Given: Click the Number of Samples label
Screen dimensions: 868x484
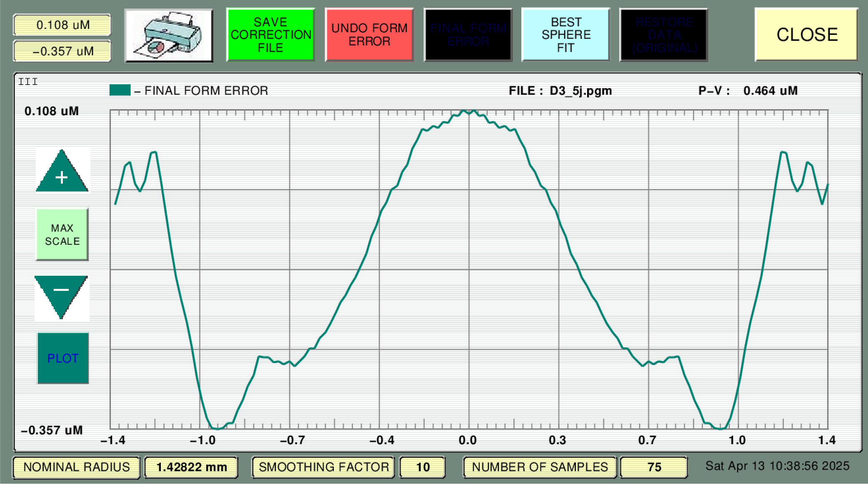Looking at the screenshot, I should pos(540,467).
